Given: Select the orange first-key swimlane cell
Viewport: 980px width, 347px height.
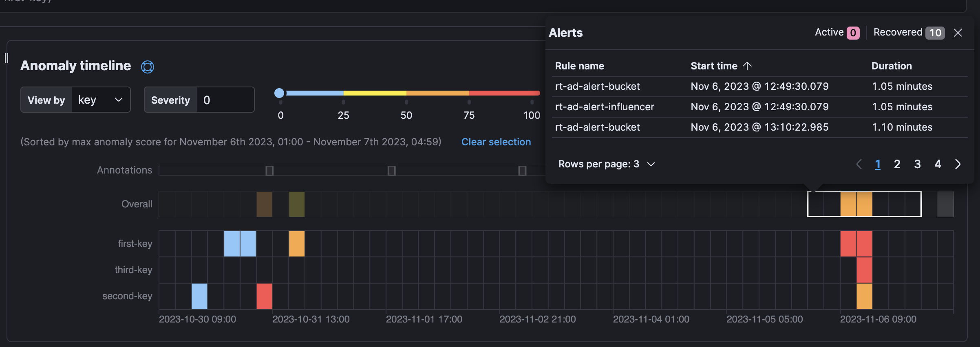Looking at the screenshot, I should (297, 244).
